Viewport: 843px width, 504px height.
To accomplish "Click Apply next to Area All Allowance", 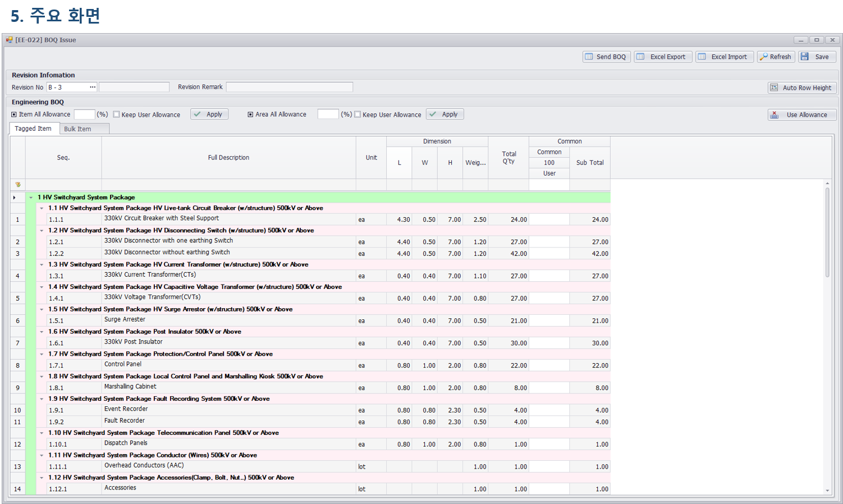I will (x=445, y=114).
